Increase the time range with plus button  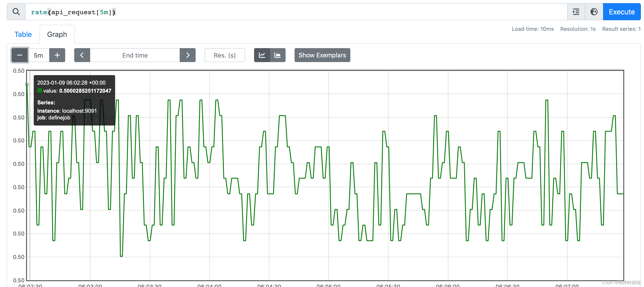point(57,55)
